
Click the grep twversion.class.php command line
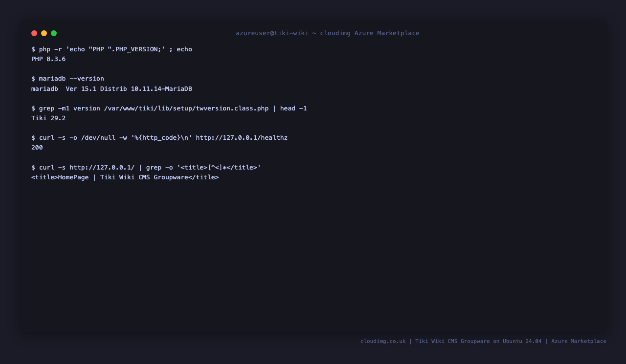point(169,108)
